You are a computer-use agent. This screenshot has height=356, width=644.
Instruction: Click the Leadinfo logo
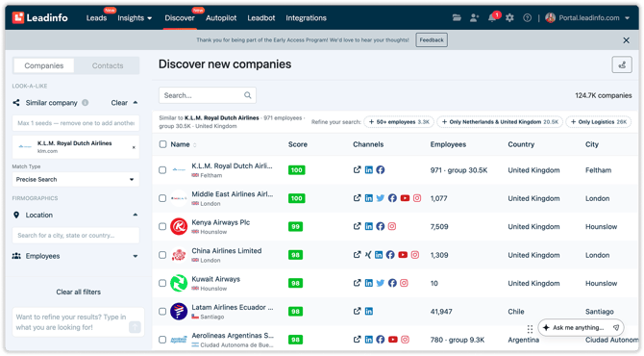click(39, 17)
